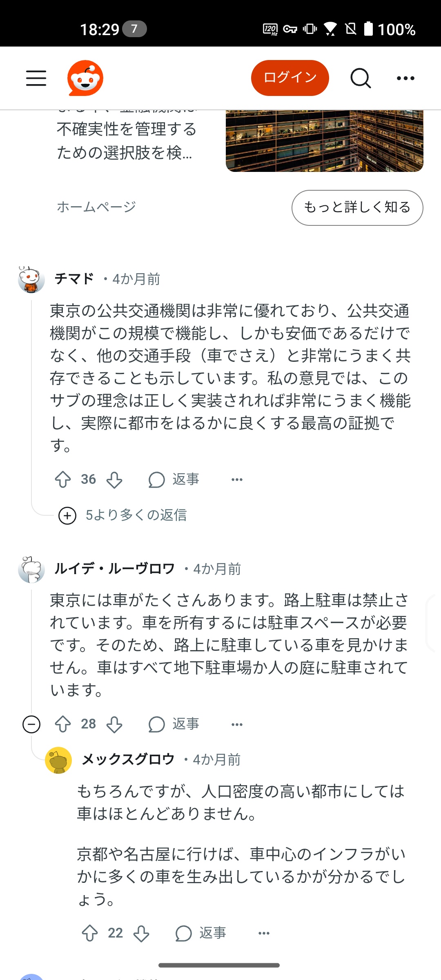Open the ad's office building thumbnail

tap(324, 141)
